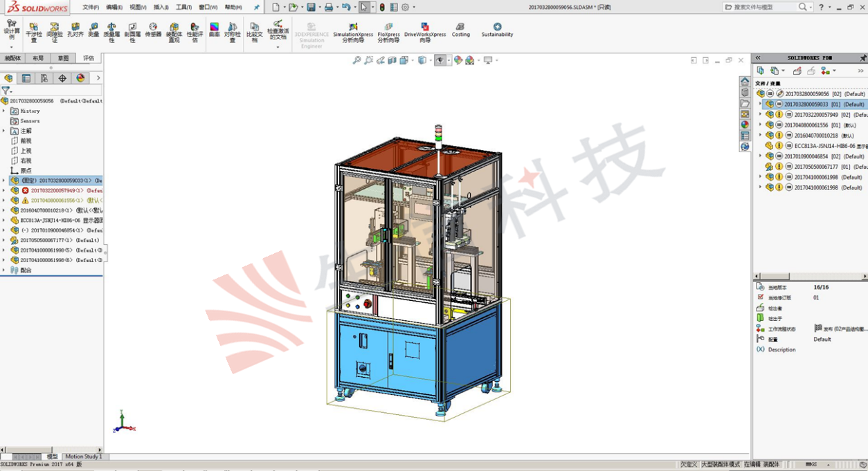Pin the SOLIDWORKS PDM panel
This screenshot has height=471, width=868.
863,58
